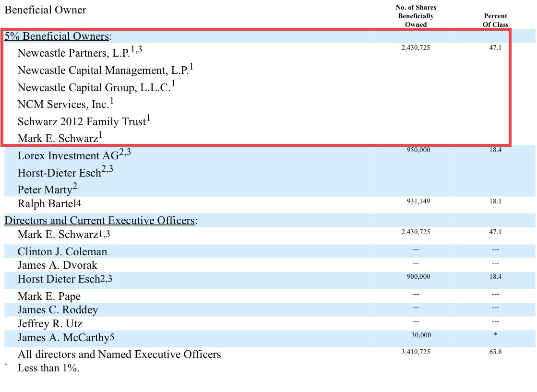Image resolution: width=537 pixels, height=392 pixels.
Task: Select the No. of Shares Beneficially Owned header
Action: click(x=416, y=16)
